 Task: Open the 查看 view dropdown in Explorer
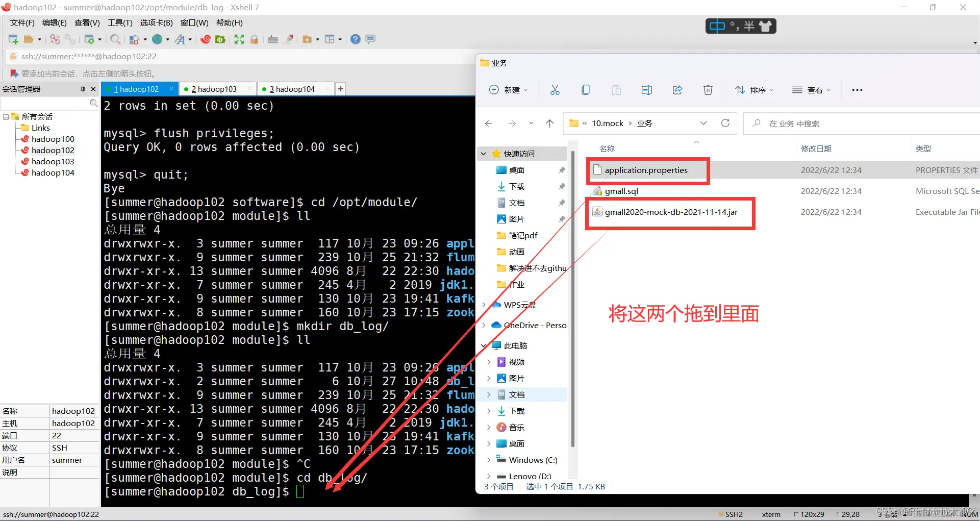[x=811, y=90]
